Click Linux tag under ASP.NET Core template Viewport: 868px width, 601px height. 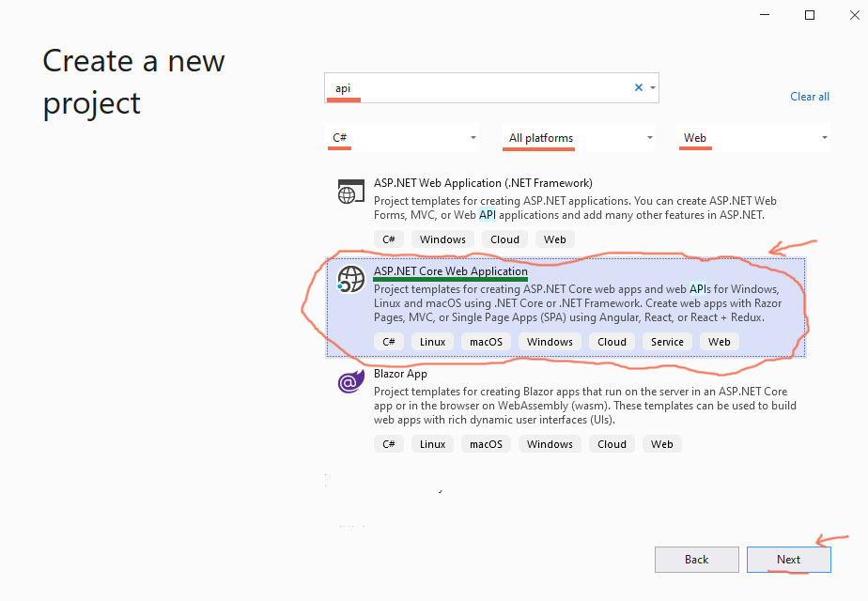pyautogui.click(x=432, y=342)
